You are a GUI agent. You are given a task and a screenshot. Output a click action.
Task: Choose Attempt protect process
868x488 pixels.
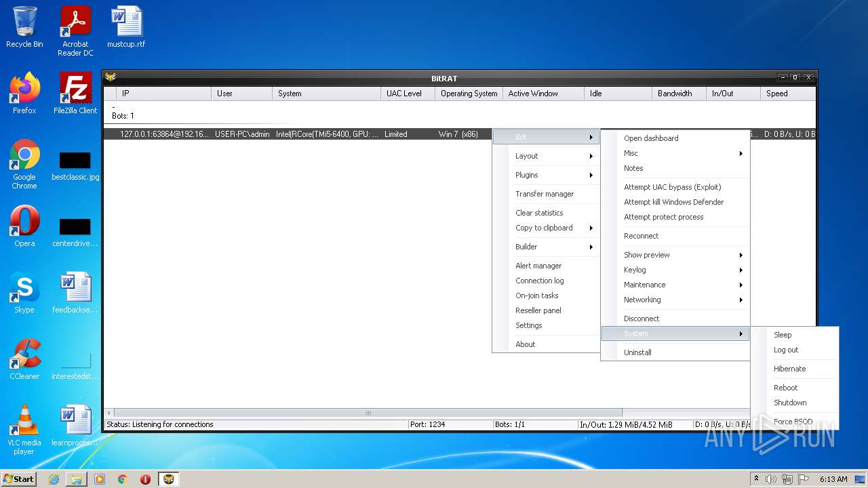point(675,217)
